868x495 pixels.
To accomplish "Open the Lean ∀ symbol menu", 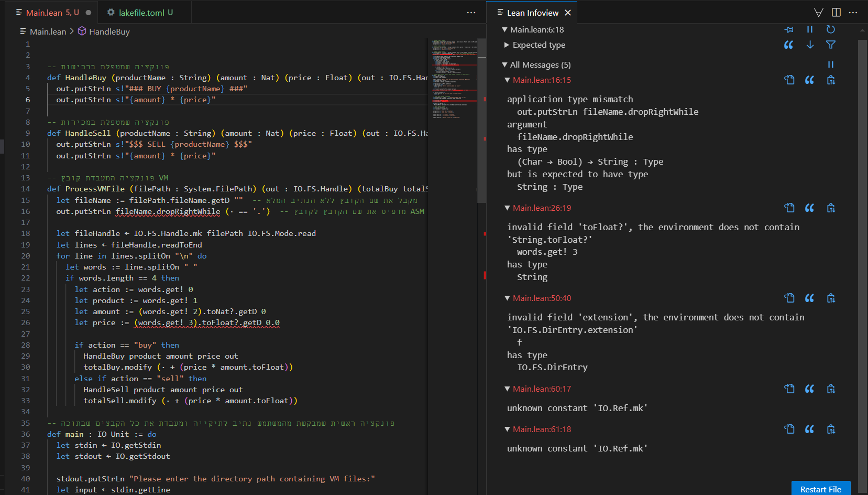I will tap(819, 13).
